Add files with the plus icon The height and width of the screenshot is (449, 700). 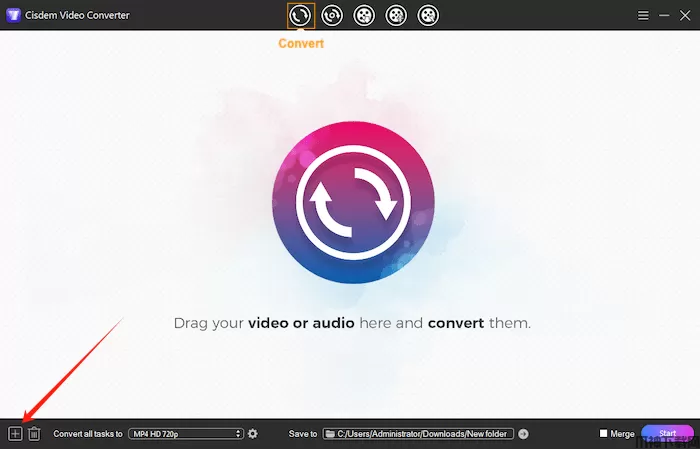(15, 433)
